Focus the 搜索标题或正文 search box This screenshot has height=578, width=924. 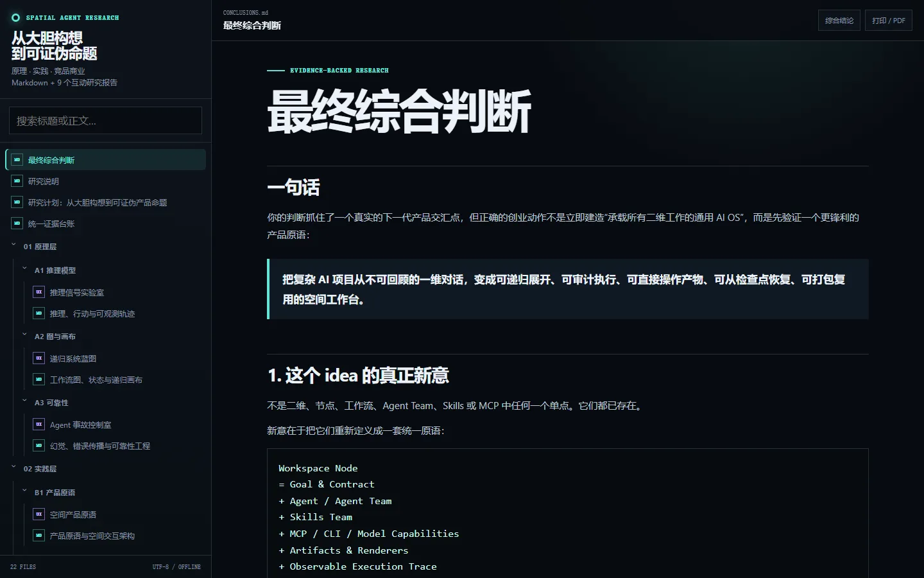pyautogui.click(x=105, y=121)
